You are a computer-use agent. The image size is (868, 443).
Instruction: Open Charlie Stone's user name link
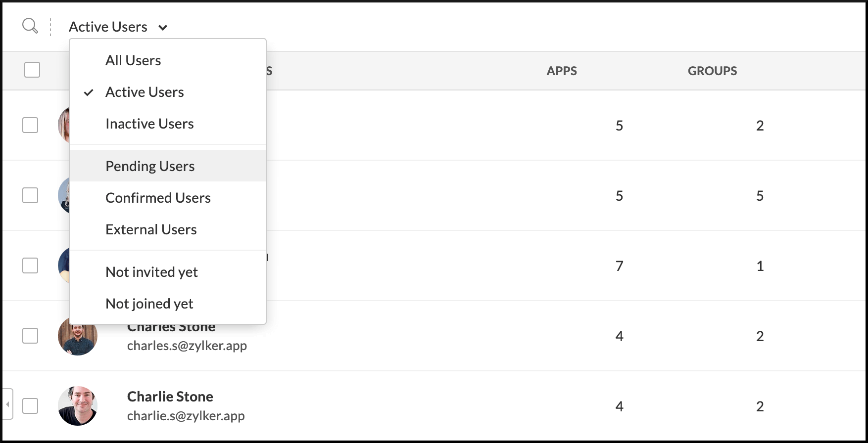click(x=170, y=397)
